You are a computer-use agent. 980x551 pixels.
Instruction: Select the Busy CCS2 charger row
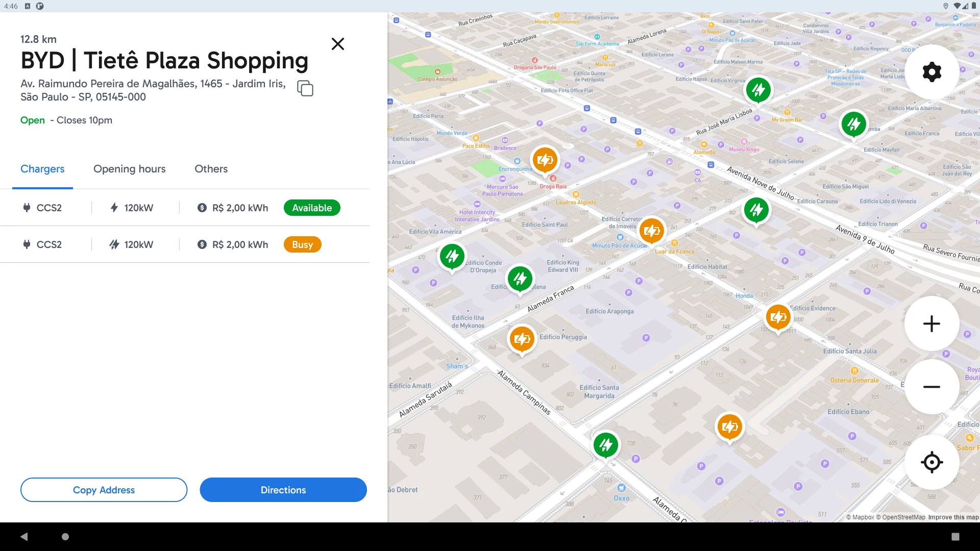coord(185,244)
